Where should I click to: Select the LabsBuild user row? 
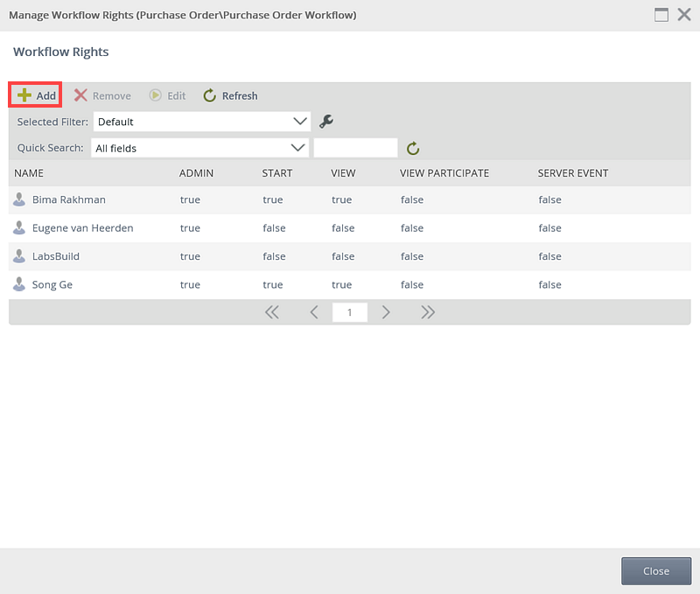[x=55, y=256]
